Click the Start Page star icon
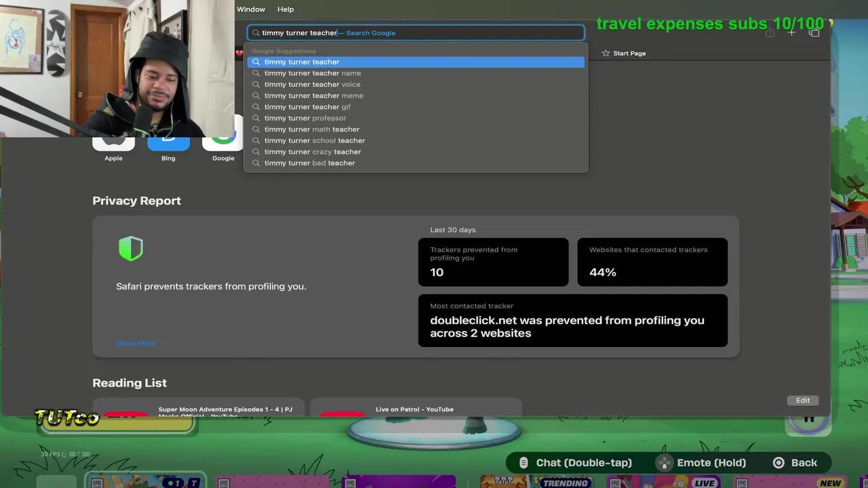868x488 pixels. click(606, 53)
